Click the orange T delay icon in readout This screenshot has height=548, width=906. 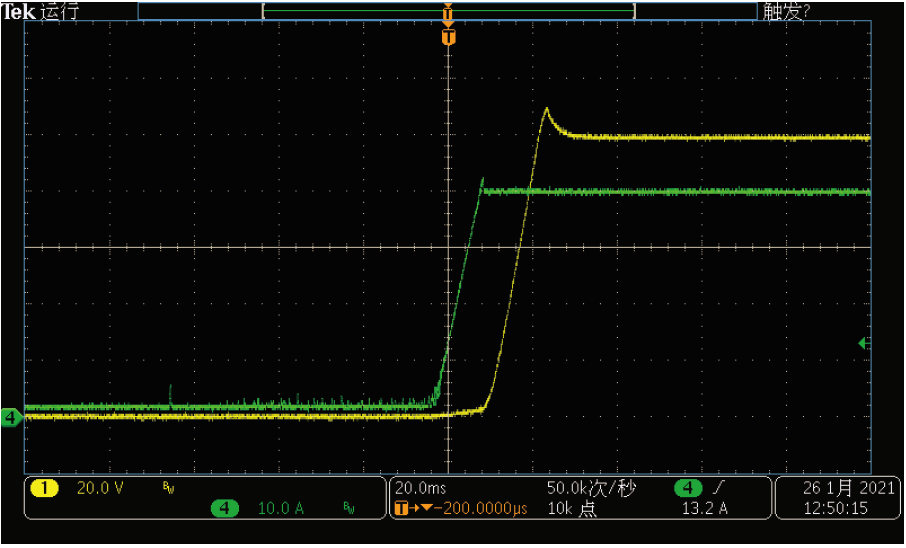402,509
